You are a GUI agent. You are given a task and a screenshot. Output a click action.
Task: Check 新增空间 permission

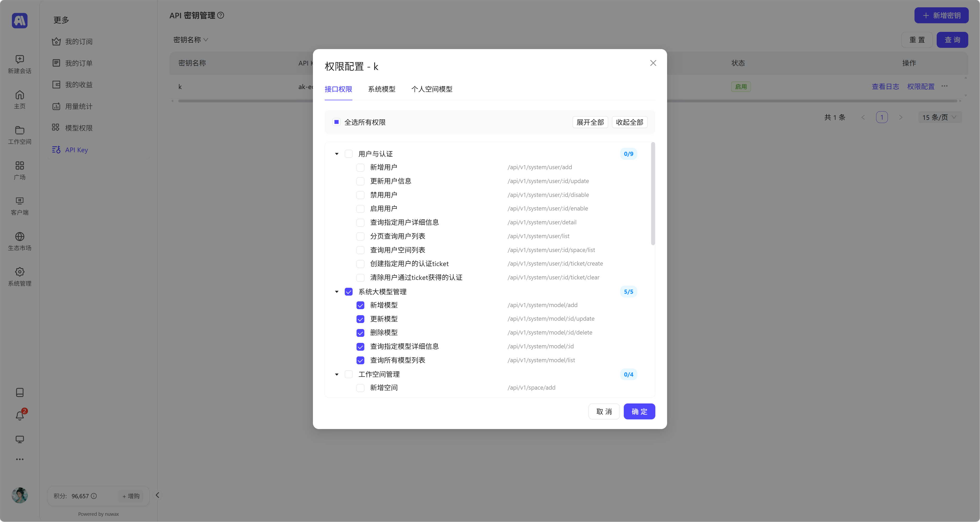(360, 388)
